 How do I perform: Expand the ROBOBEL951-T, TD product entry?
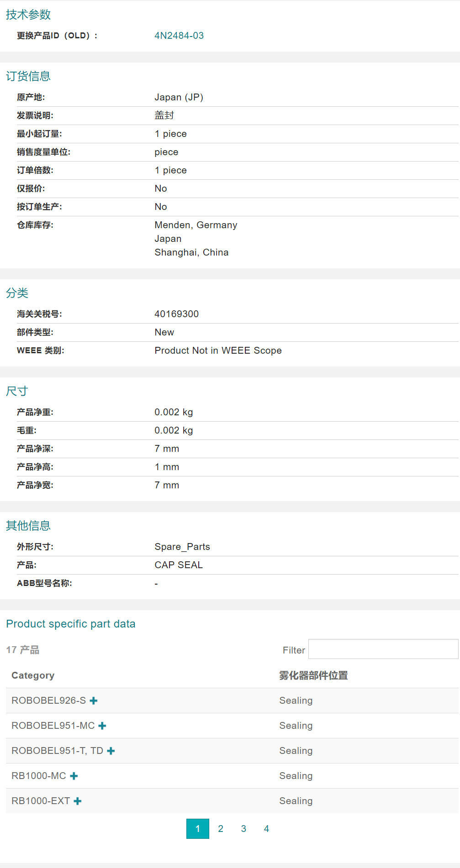tap(111, 751)
